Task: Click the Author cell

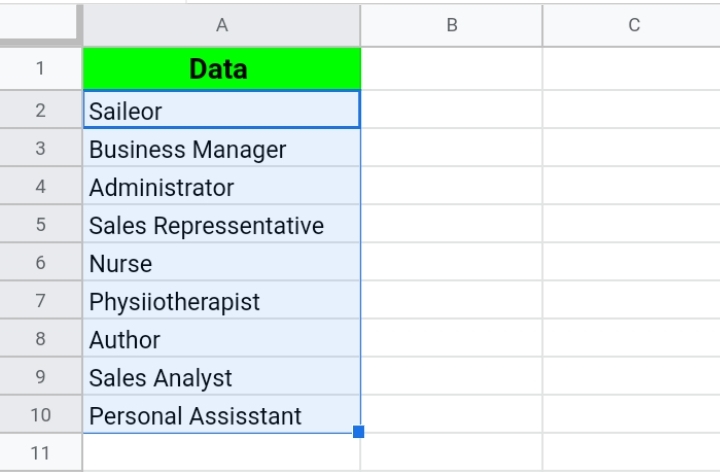Action: point(222,338)
